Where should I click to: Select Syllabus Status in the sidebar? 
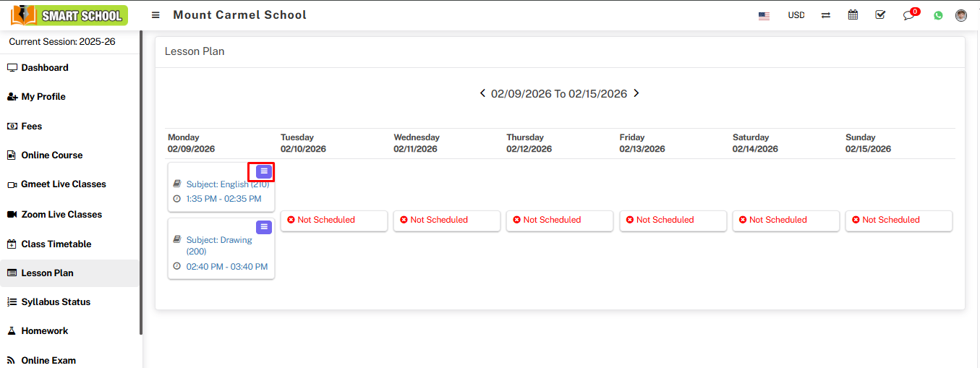(56, 302)
